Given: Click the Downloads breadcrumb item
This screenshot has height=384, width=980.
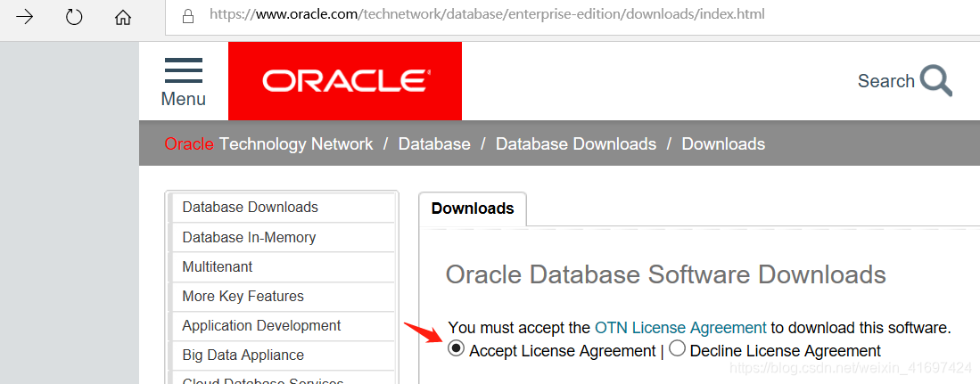Looking at the screenshot, I should click(x=723, y=144).
